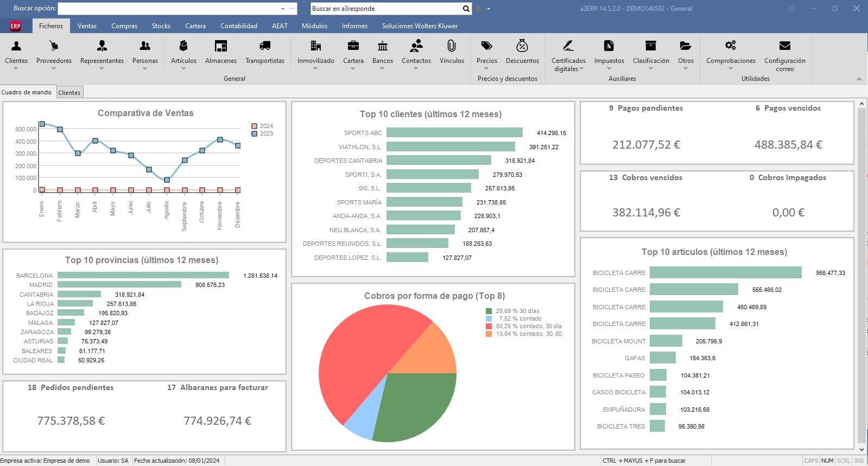Click the Descuentos percent icon
The image size is (868, 466).
tap(522, 47)
